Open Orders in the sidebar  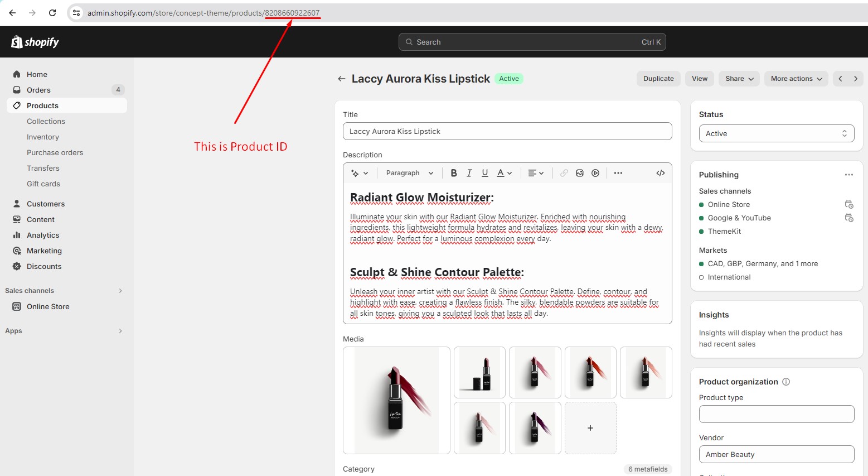point(38,90)
